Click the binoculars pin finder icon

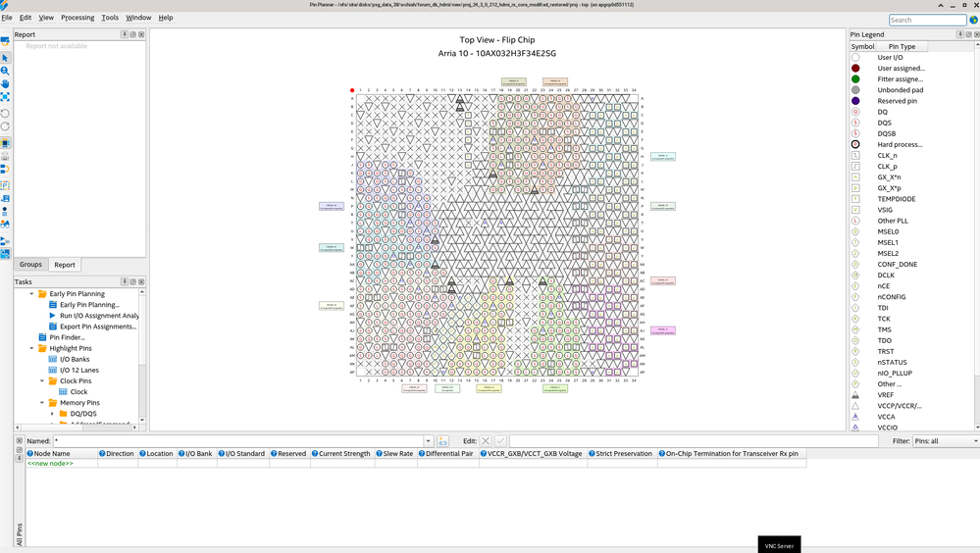[x=5, y=225]
